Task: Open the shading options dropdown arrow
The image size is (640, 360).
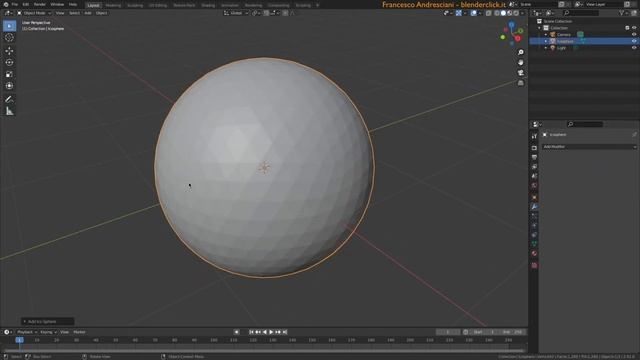Action: (522, 13)
